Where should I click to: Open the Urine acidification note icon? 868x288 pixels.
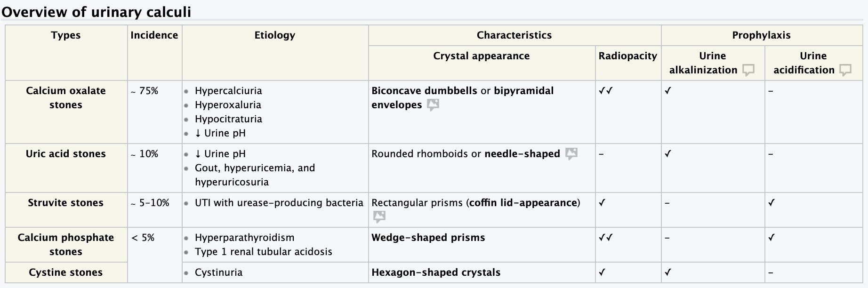(845, 70)
